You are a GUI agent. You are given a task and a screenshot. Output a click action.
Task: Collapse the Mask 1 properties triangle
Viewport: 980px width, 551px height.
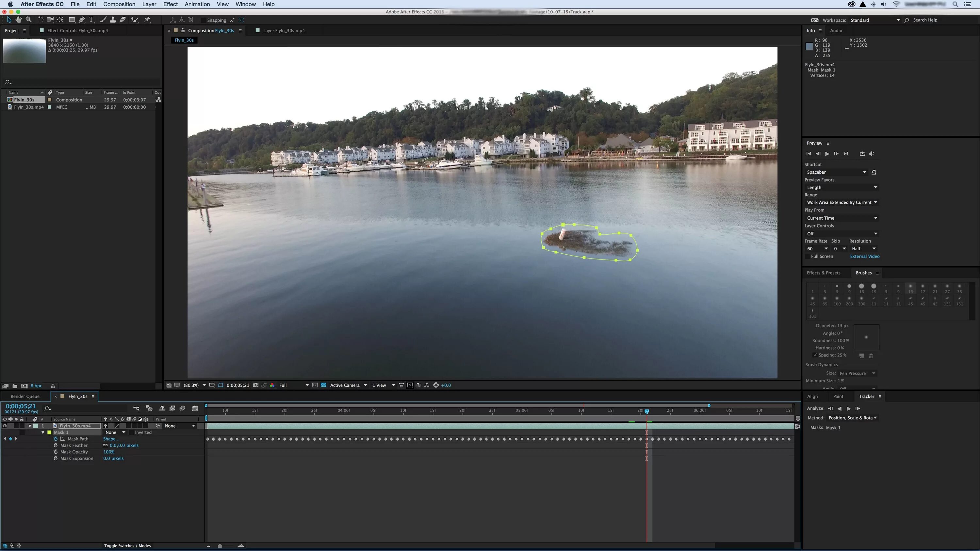(42, 433)
